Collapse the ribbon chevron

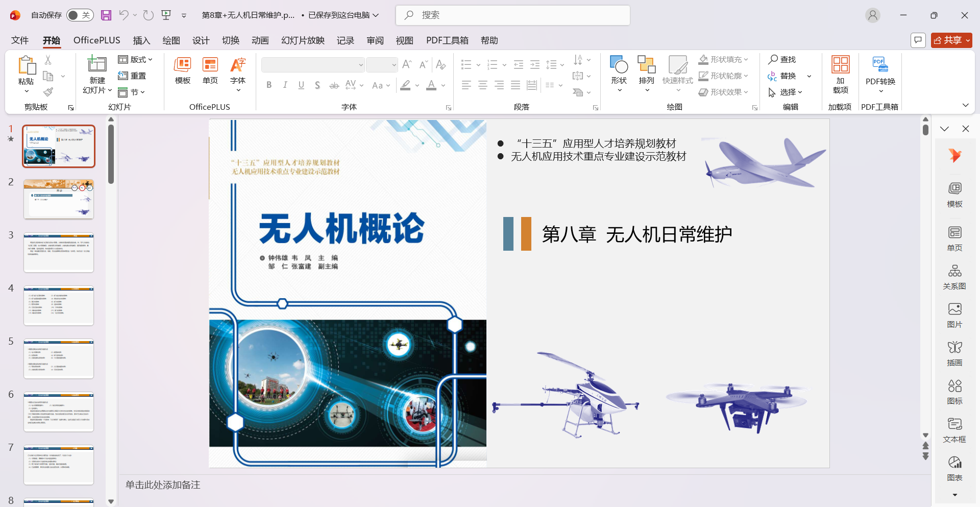965,105
